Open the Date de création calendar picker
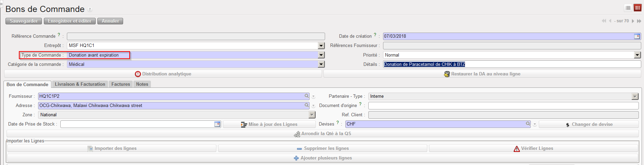Screen dimensions: 644x165 (637, 36)
